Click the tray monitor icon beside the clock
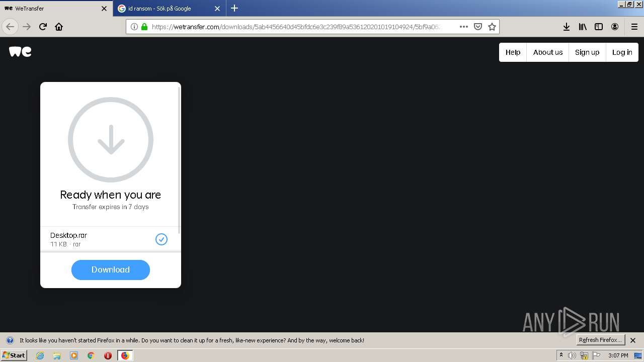644x362 pixels. [x=638, y=355]
